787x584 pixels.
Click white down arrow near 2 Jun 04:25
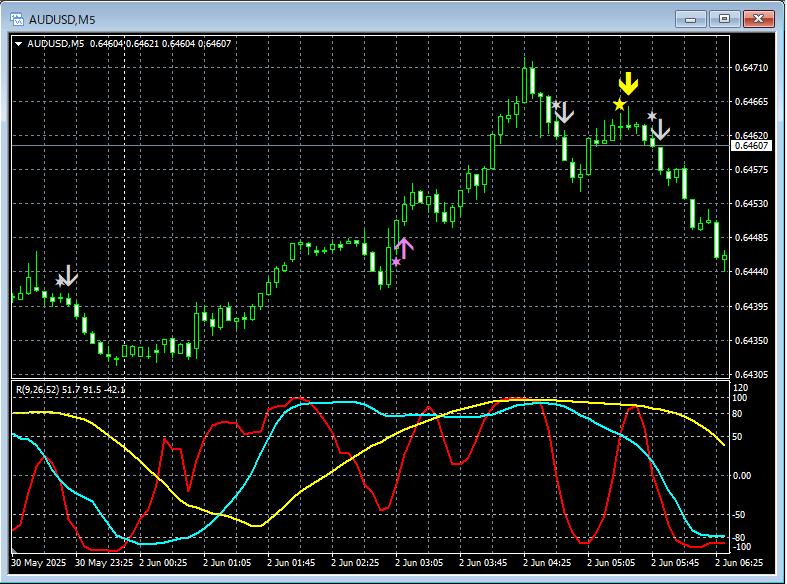(x=565, y=112)
